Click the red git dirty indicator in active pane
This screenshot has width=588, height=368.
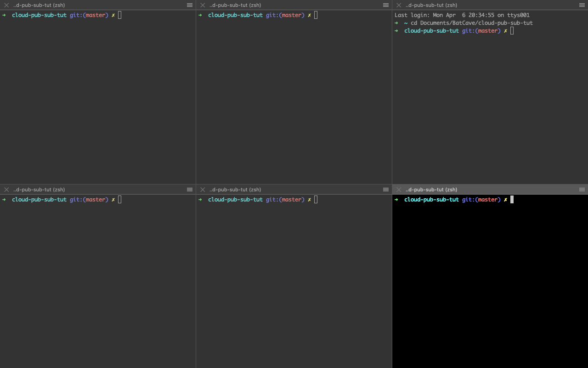click(x=505, y=200)
